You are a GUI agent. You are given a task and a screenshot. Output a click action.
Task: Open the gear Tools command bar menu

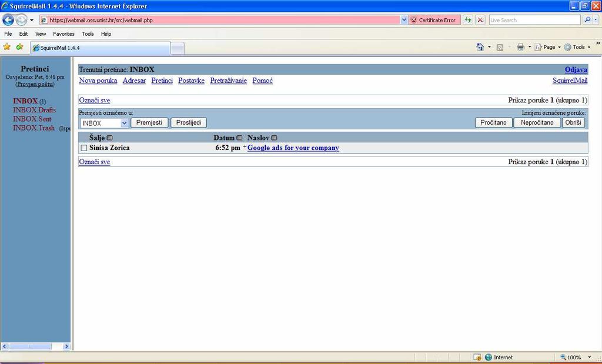click(x=577, y=47)
